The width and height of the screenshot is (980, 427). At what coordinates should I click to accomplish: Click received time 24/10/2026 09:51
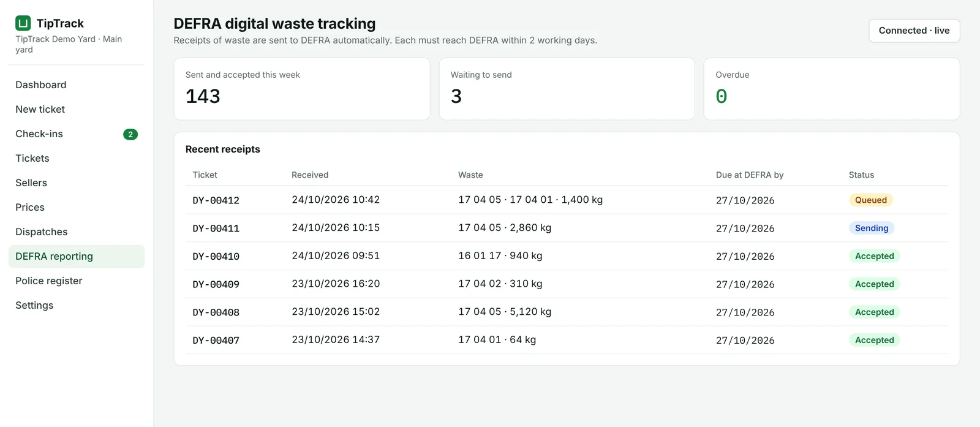point(336,256)
